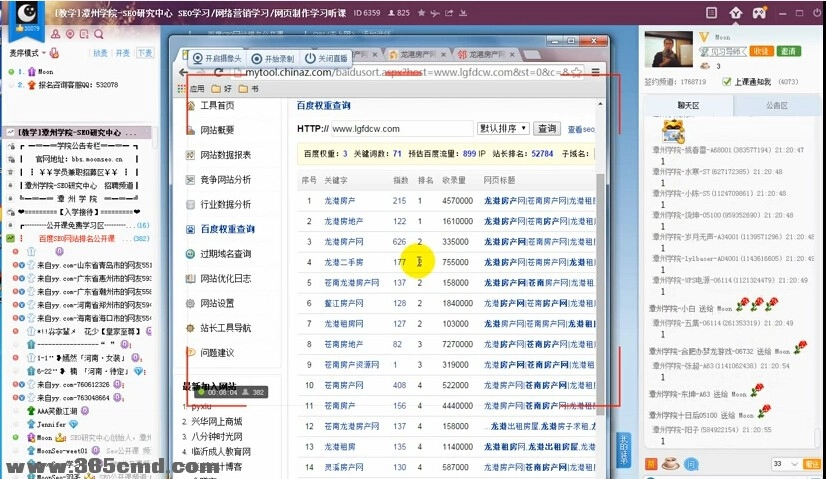Click the orange 赠送 send gift button
Viewport: 826px width, 479px height.
(811, 464)
